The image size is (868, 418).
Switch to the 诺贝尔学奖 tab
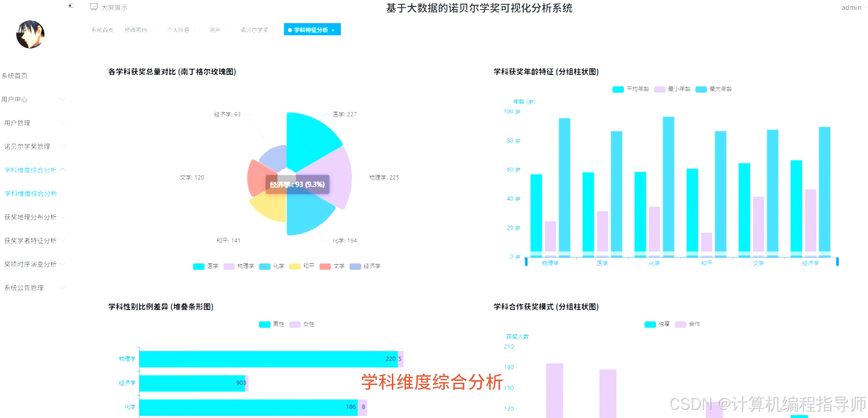click(x=254, y=30)
